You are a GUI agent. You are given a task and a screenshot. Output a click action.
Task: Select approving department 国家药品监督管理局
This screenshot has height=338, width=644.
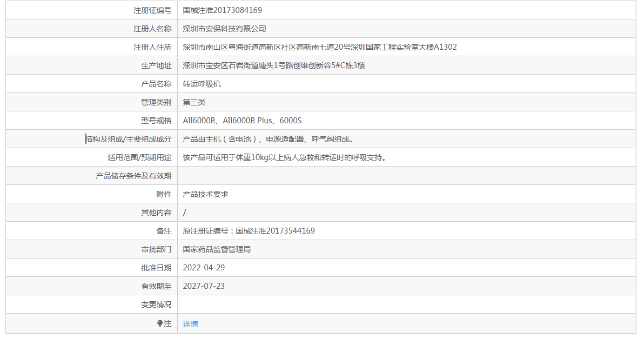pyautogui.click(x=217, y=249)
